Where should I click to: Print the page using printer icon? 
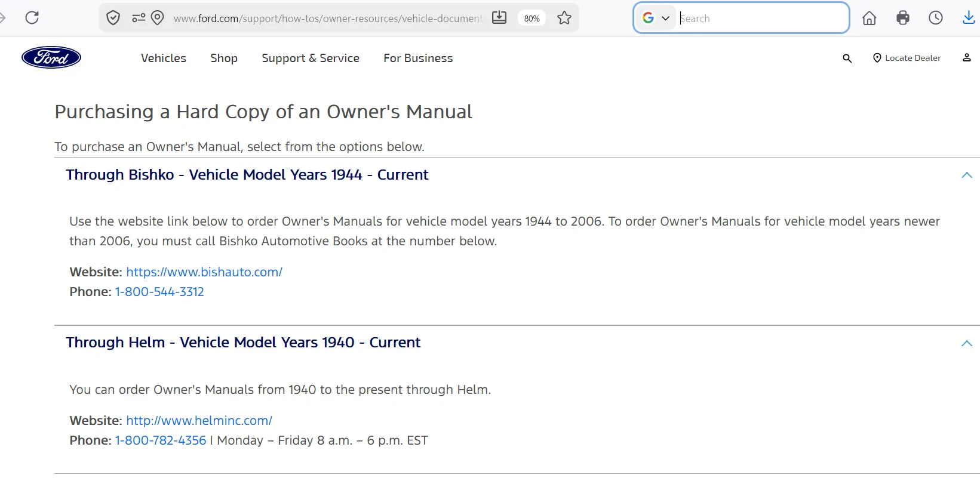[x=903, y=18]
